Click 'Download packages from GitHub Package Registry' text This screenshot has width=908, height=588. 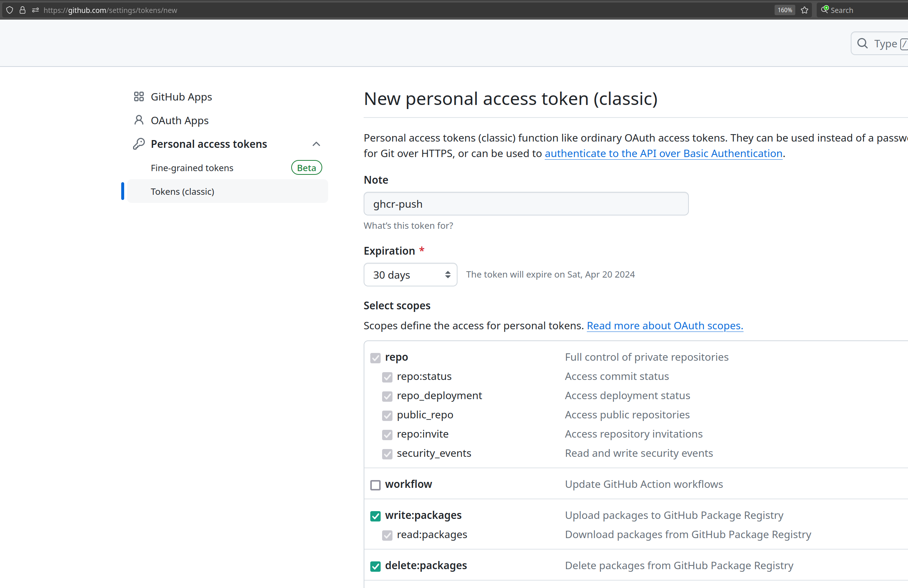point(688,534)
